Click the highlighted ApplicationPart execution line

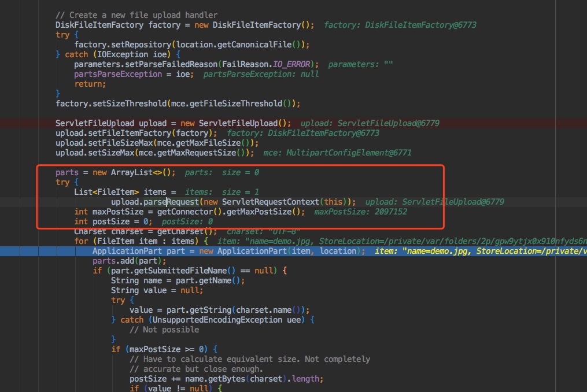(x=226, y=251)
